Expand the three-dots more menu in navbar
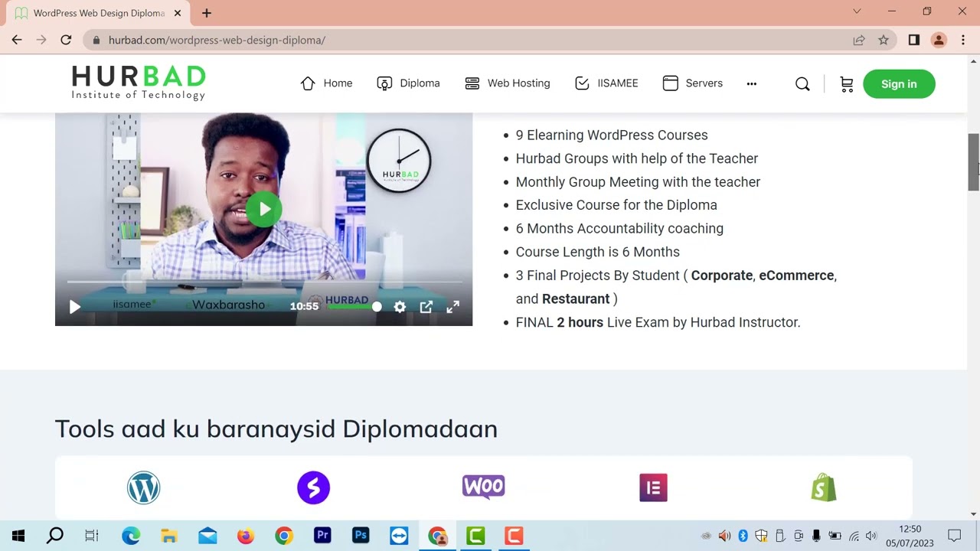The height and width of the screenshot is (551, 980). [x=751, y=83]
